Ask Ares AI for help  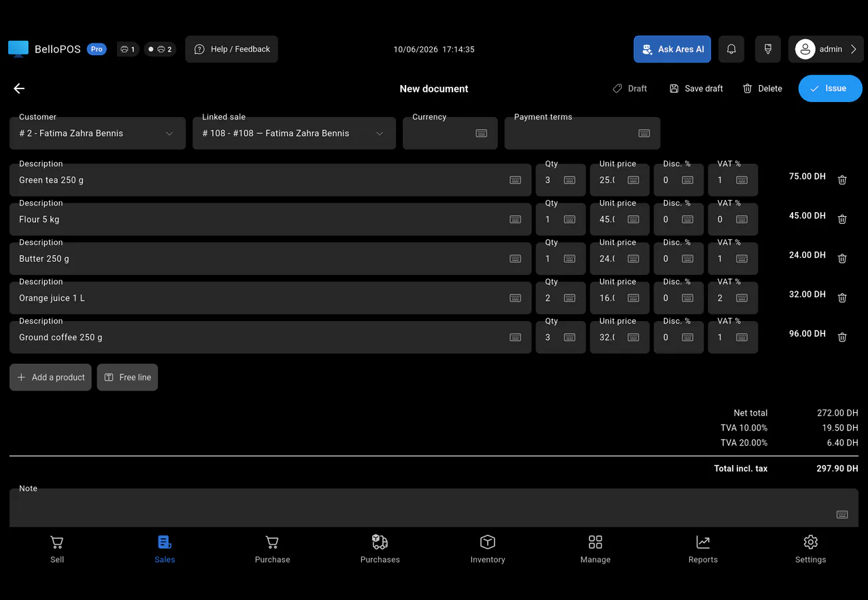(672, 49)
